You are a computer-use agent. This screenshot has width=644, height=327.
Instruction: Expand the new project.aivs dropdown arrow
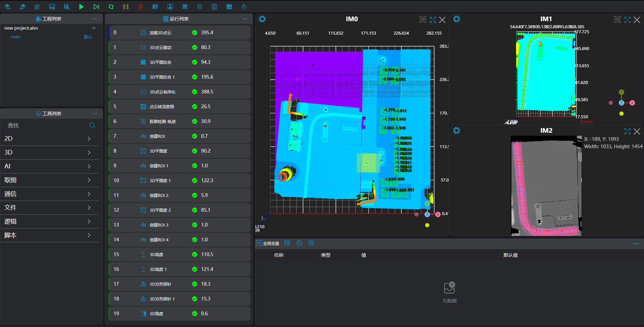click(x=94, y=28)
